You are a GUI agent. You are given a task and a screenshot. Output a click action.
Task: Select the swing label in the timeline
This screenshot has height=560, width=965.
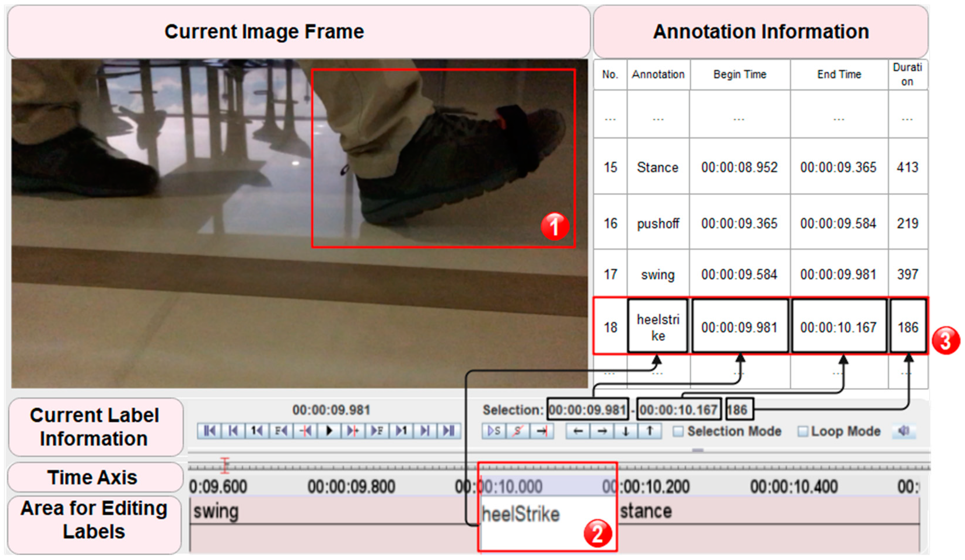[x=216, y=511]
